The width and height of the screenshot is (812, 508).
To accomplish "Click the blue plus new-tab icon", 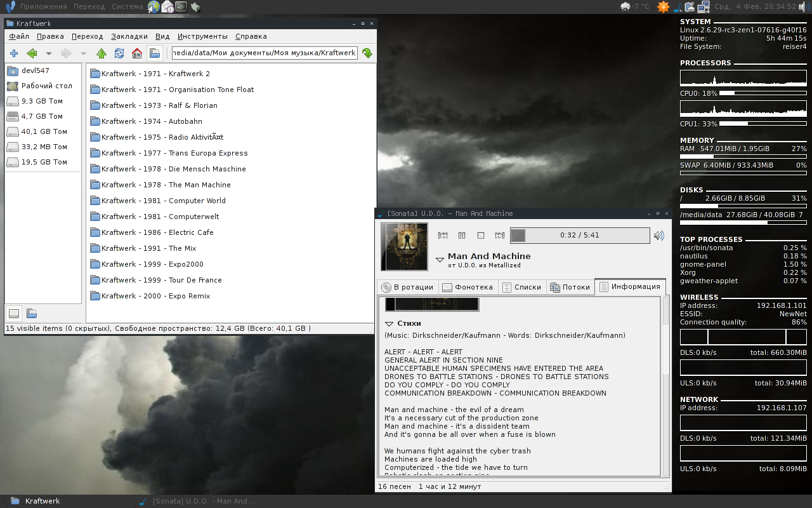I will pyautogui.click(x=14, y=53).
